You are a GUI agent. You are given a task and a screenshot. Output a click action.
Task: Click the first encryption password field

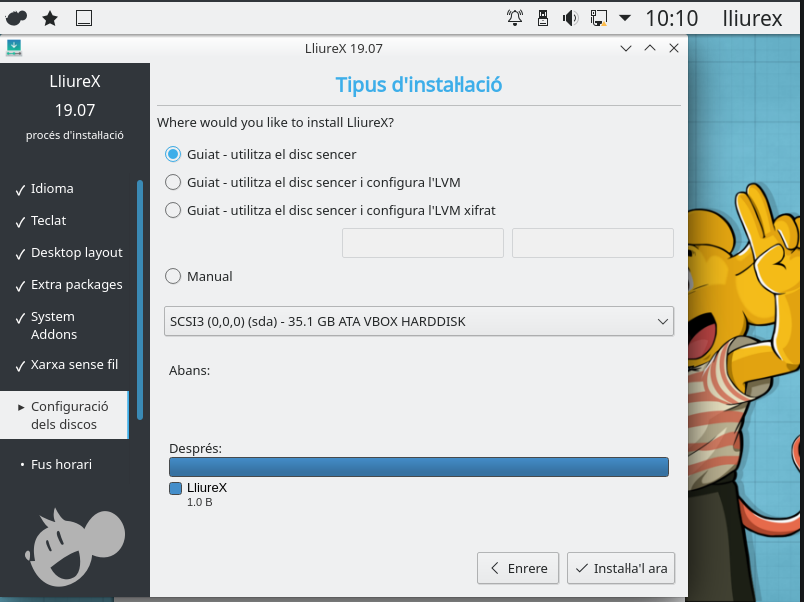point(422,243)
